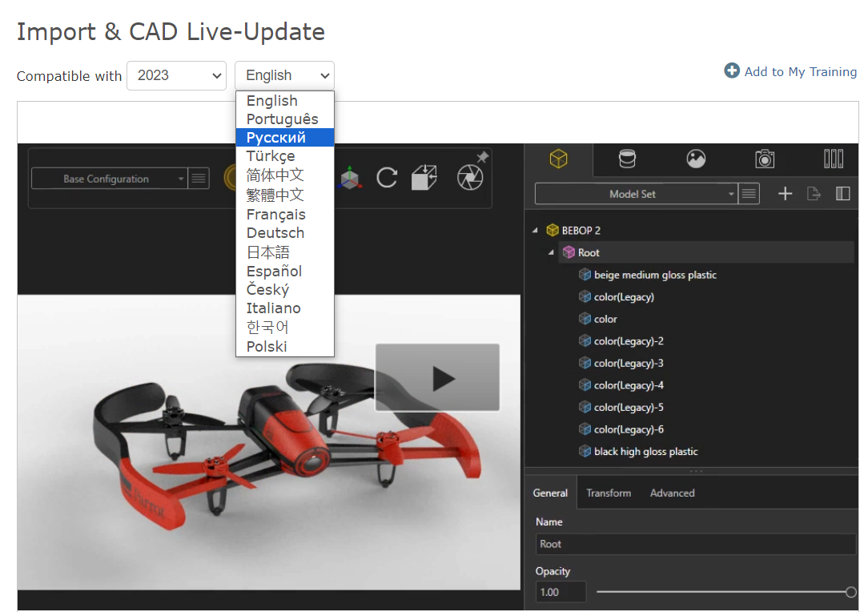Collapse the Root node arrow
The image size is (868, 612).
(551, 253)
